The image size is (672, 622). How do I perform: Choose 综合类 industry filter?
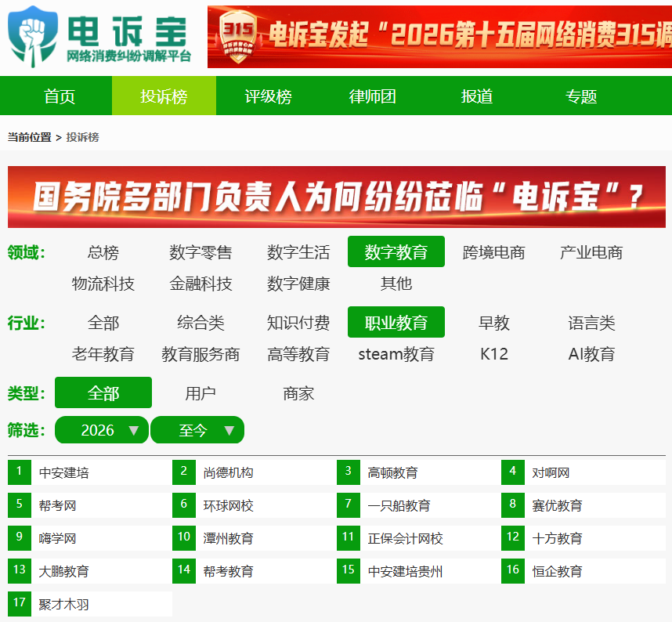click(201, 323)
